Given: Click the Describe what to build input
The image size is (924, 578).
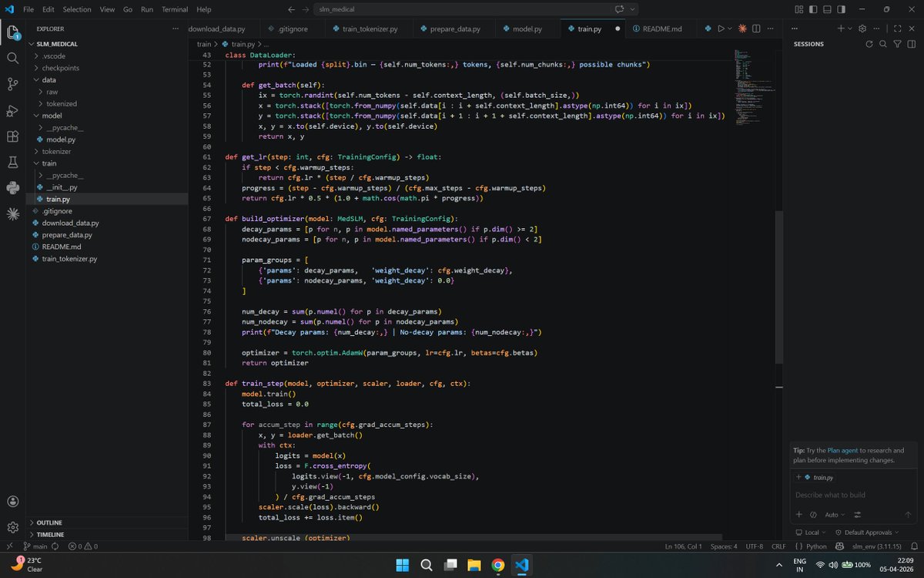Looking at the screenshot, I should [853, 495].
